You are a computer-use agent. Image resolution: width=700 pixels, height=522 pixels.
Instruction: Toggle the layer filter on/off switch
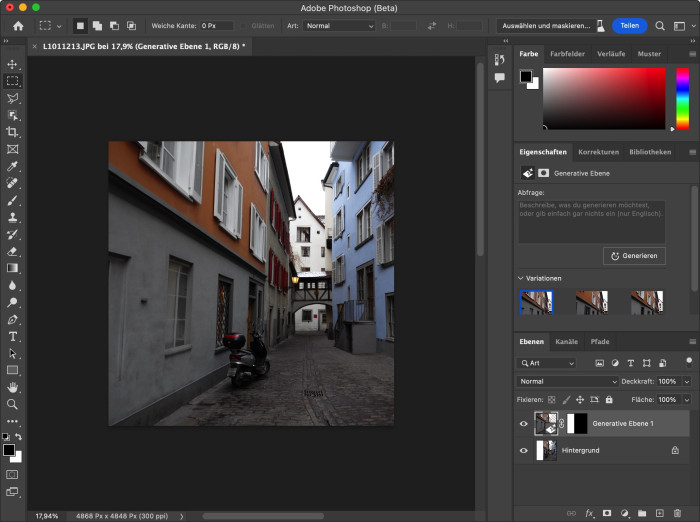click(689, 361)
